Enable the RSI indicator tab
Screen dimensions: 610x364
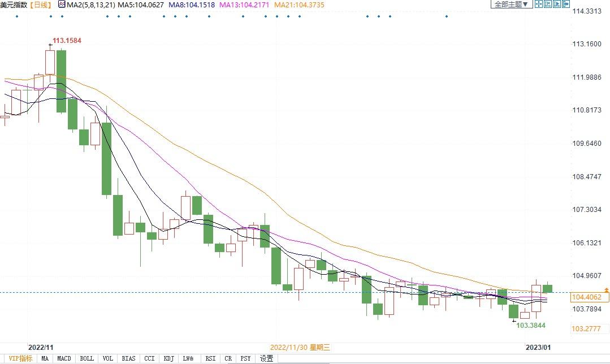pyautogui.click(x=210, y=358)
